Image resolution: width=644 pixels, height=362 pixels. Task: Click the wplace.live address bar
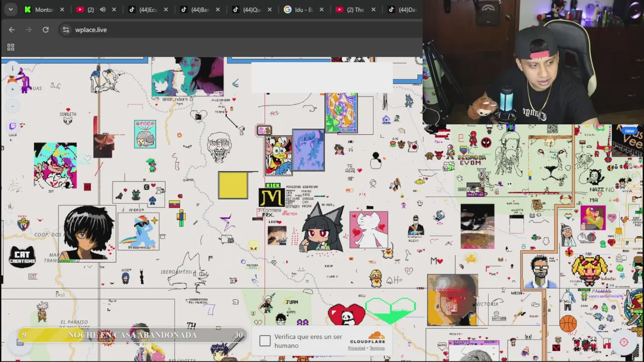coord(239,30)
